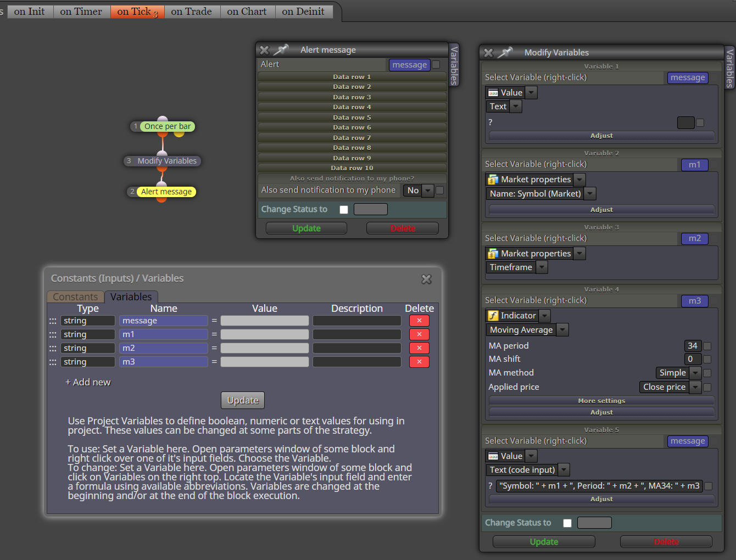This screenshot has height=560, width=736.
Task: Click the Indicator function icon in Variable 4
Action: tap(493, 316)
